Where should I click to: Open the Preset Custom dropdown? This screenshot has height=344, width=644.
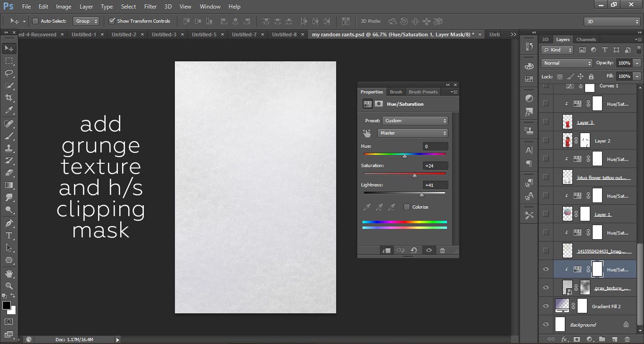pos(415,121)
